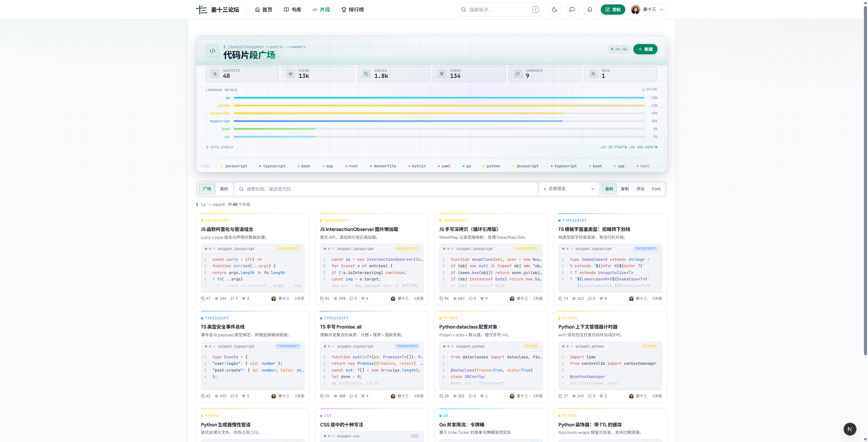Click the 发帖 button
The height and width of the screenshot is (442, 868).
coord(613,9)
